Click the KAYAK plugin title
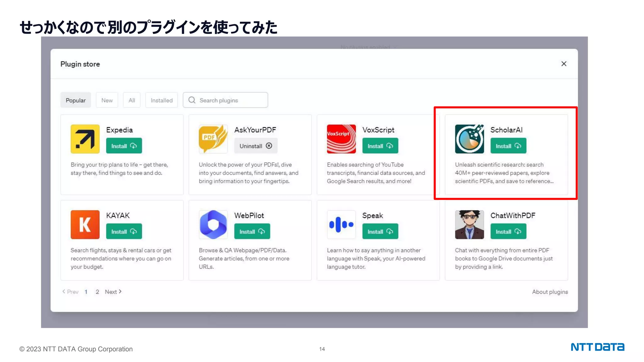The image size is (644, 362). [x=118, y=216]
